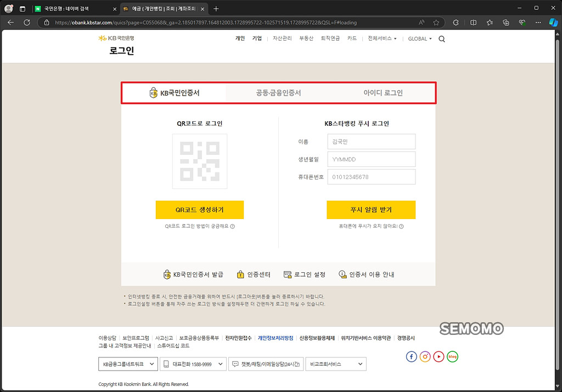Open the 사고신고 footer link
This screenshot has height=392, width=562.
[x=164, y=338]
